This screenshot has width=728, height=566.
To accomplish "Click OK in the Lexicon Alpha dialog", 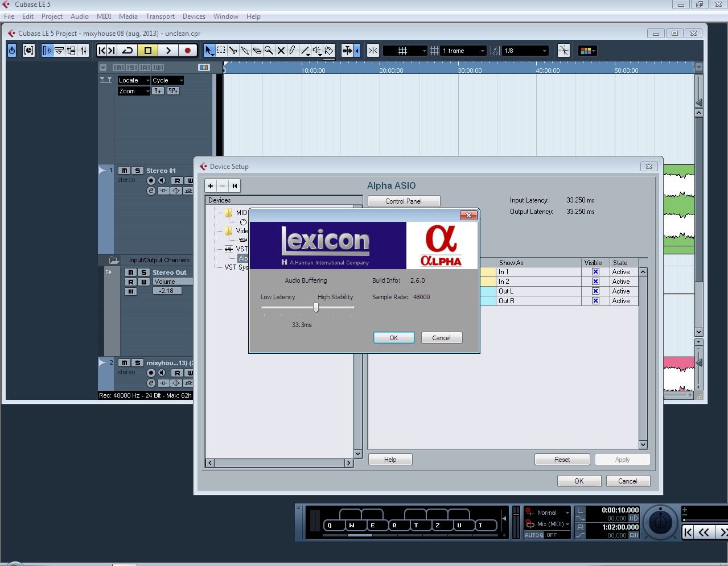I will coord(393,338).
